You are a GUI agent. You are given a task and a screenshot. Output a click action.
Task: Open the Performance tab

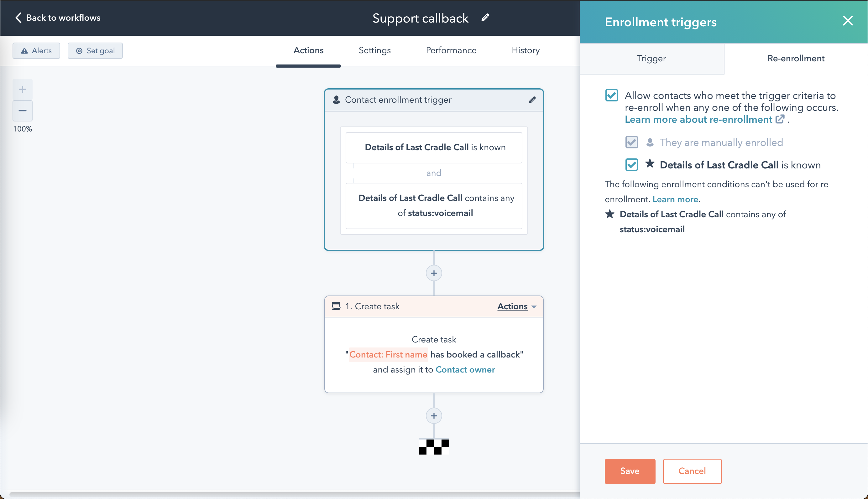coord(451,50)
